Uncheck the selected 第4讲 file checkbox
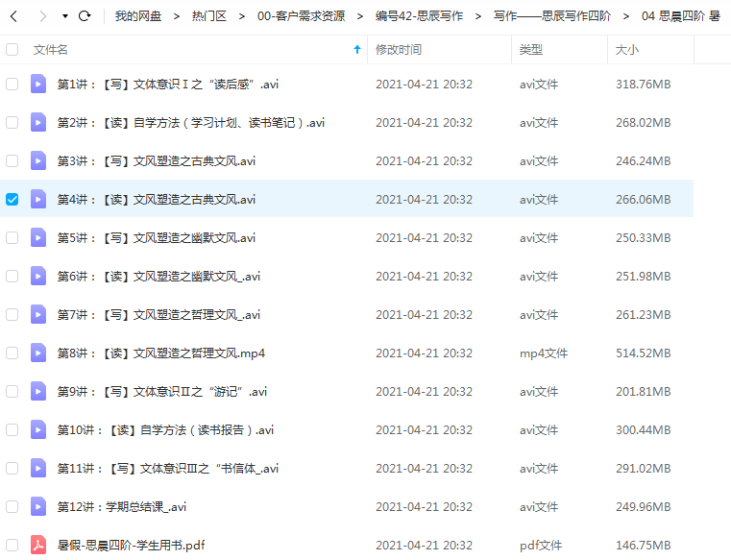Screen dimensions: 731x560 coord(12,200)
